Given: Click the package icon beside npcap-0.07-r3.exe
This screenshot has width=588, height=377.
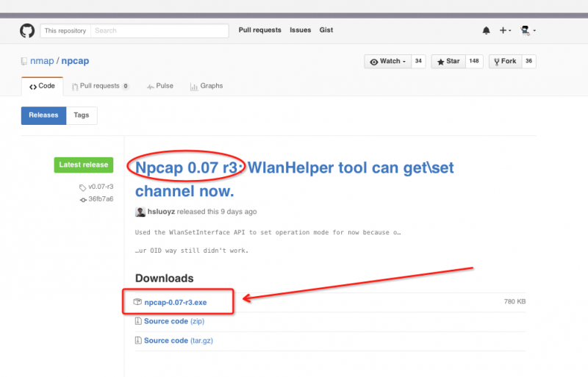Looking at the screenshot, I should (x=137, y=301).
